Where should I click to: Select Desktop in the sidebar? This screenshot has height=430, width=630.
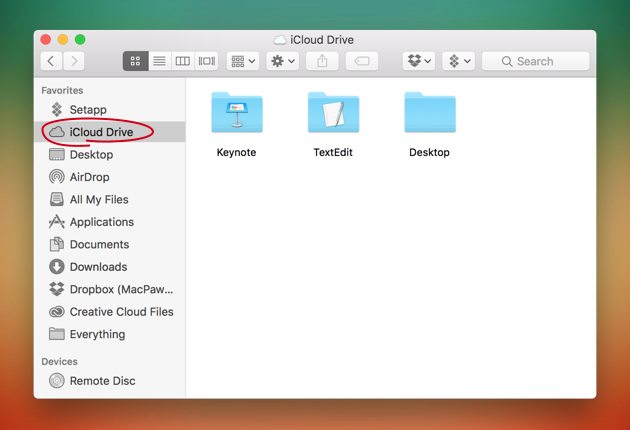[109, 154]
